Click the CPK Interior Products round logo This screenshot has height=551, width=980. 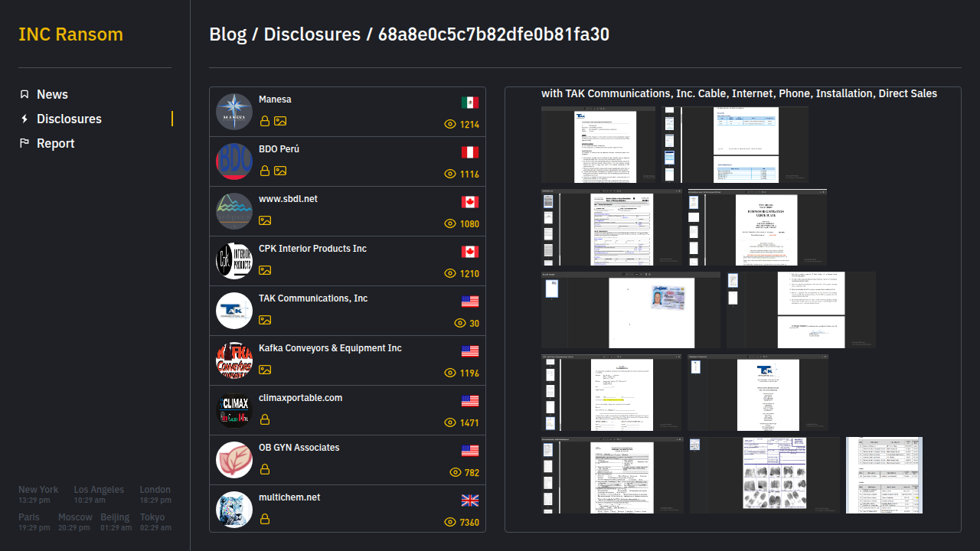click(x=234, y=261)
